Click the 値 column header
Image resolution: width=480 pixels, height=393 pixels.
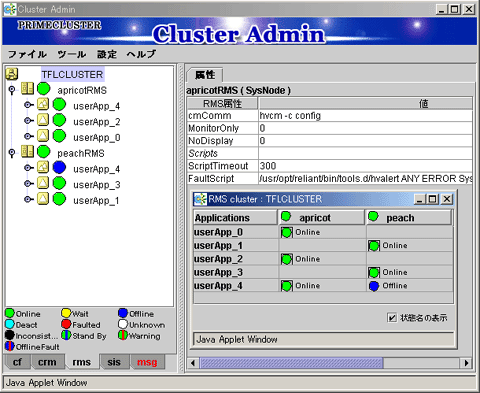[366, 104]
